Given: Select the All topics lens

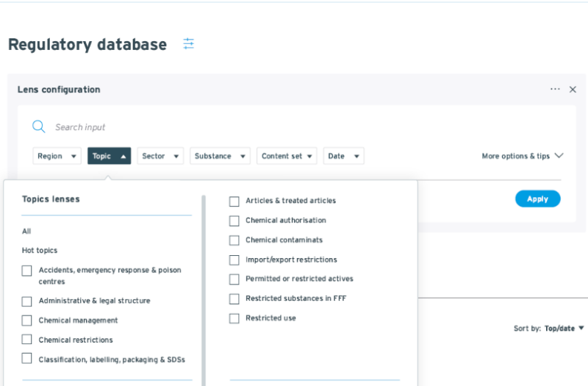Looking at the screenshot, I should (x=26, y=231).
